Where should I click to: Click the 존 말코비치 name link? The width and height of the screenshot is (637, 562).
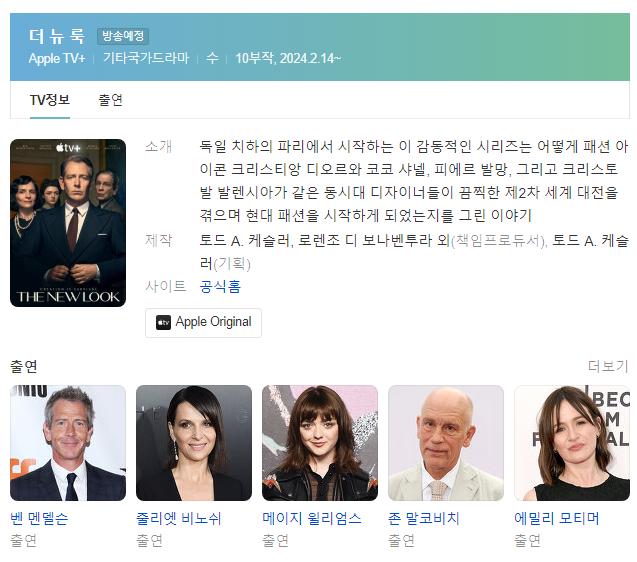[424, 518]
